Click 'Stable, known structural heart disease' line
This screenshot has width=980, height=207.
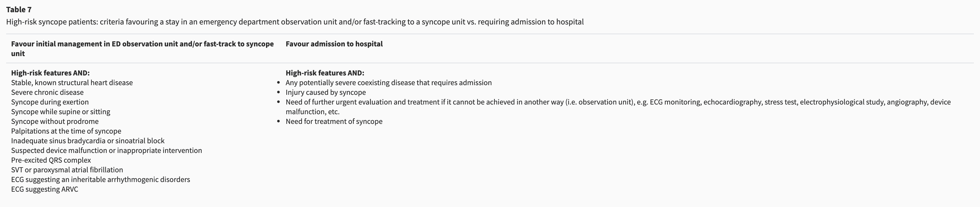point(72,82)
